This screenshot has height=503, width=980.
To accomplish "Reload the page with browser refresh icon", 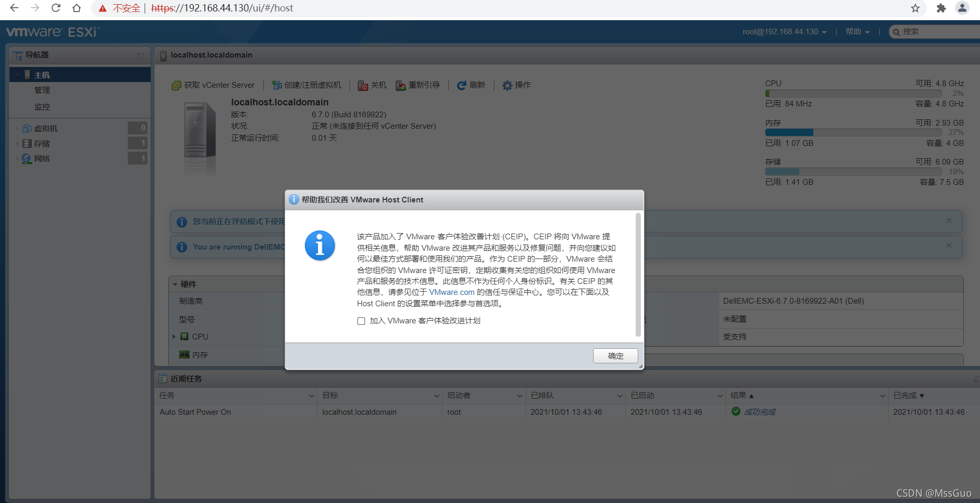I will [56, 8].
